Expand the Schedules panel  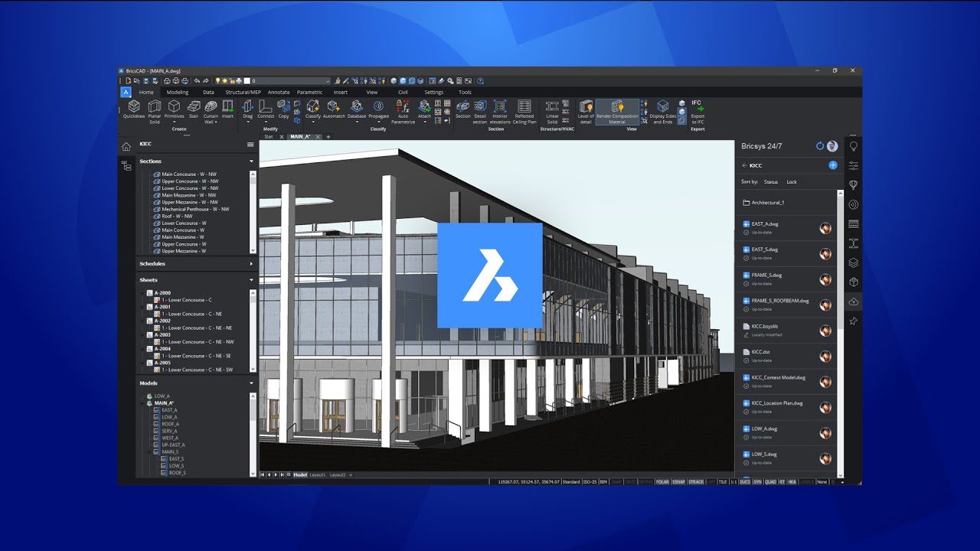click(x=251, y=264)
